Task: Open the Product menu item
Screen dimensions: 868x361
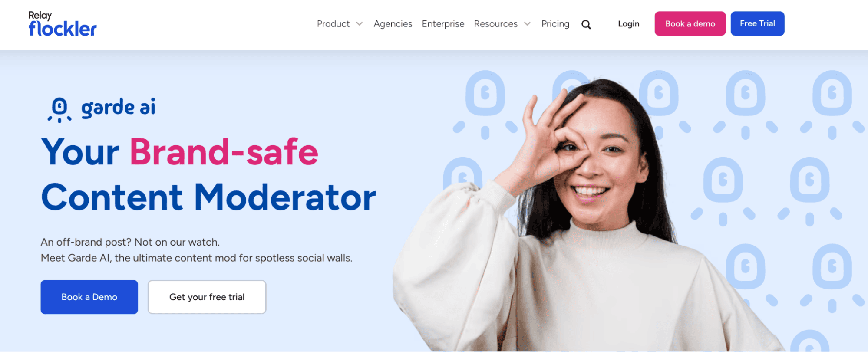Action: point(333,24)
